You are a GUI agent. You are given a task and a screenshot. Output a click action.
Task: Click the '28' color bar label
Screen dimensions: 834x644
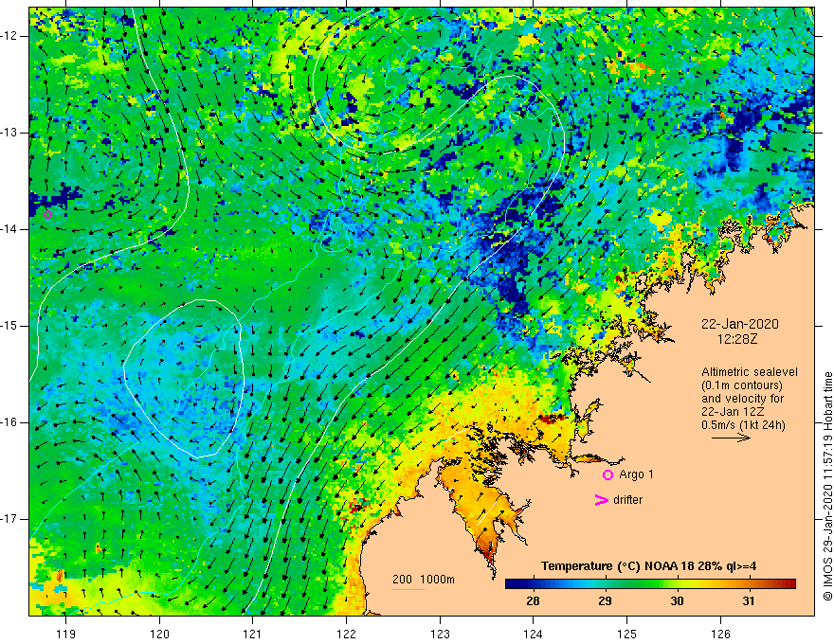click(533, 601)
